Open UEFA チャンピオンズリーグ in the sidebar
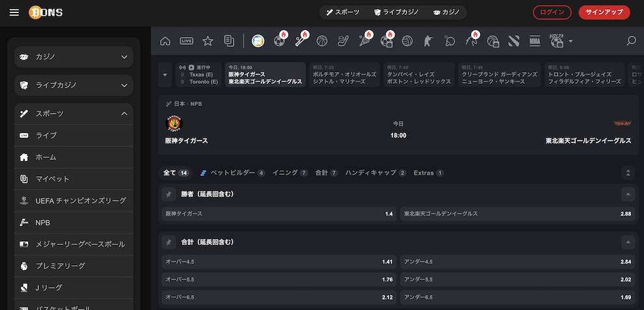 (x=74, y=201)
